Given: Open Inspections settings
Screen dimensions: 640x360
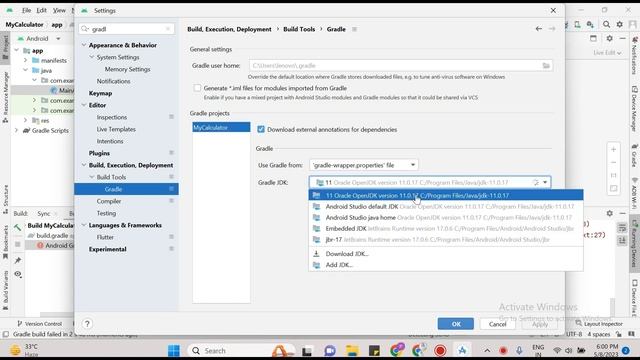Looking at the screenshot, I should point(112,117).
